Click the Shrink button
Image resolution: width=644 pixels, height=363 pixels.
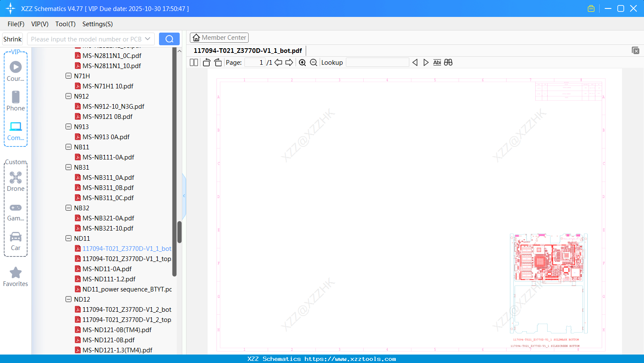coord(12,39)
